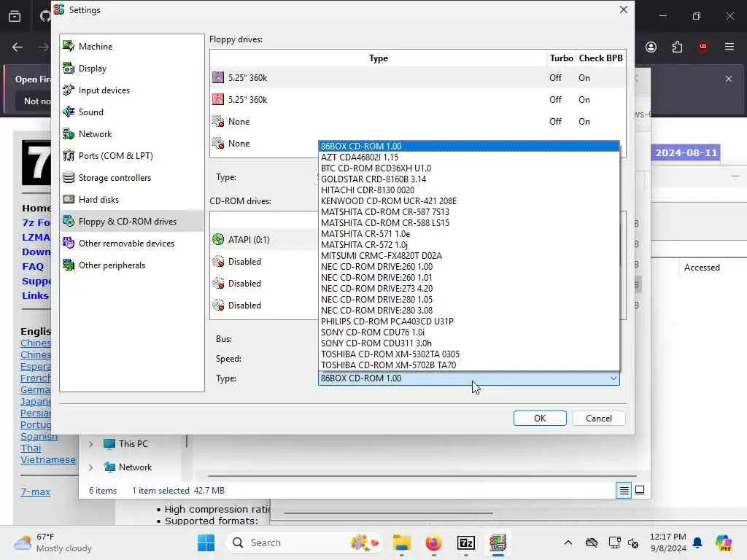Open File Explorer from the taskbar

pos(402,542)
